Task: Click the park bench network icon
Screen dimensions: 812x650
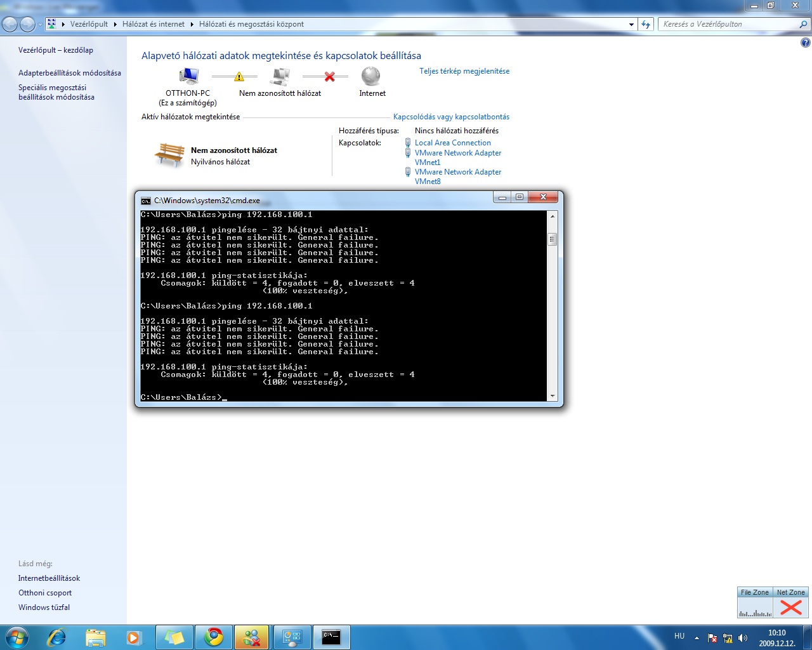Action: pyautogui.click(x=169, y=155)
